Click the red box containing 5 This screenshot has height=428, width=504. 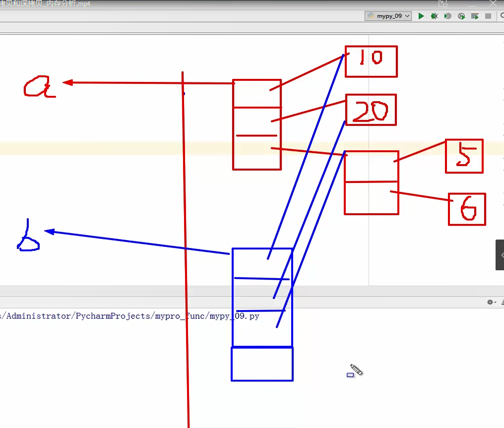[x=464, y=156]
